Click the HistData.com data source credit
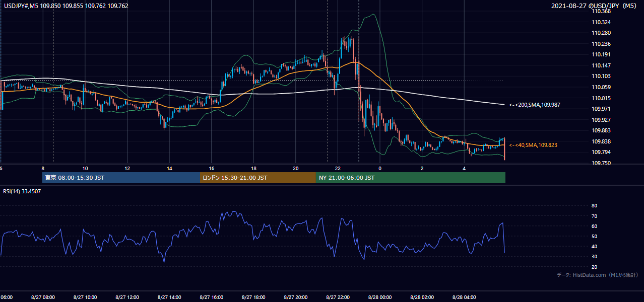Screen dimensions: 644x302 (x=598, y=275)
